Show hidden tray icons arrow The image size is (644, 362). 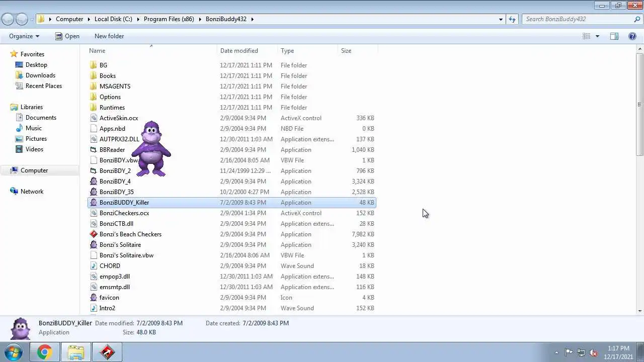tap(556, 352)
